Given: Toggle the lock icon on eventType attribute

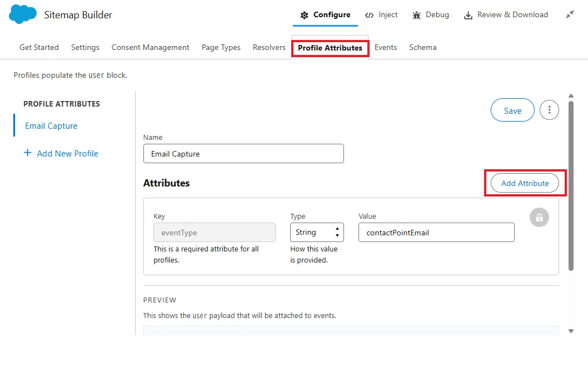Looking at the screenshot, I should [x=539, y=217].
